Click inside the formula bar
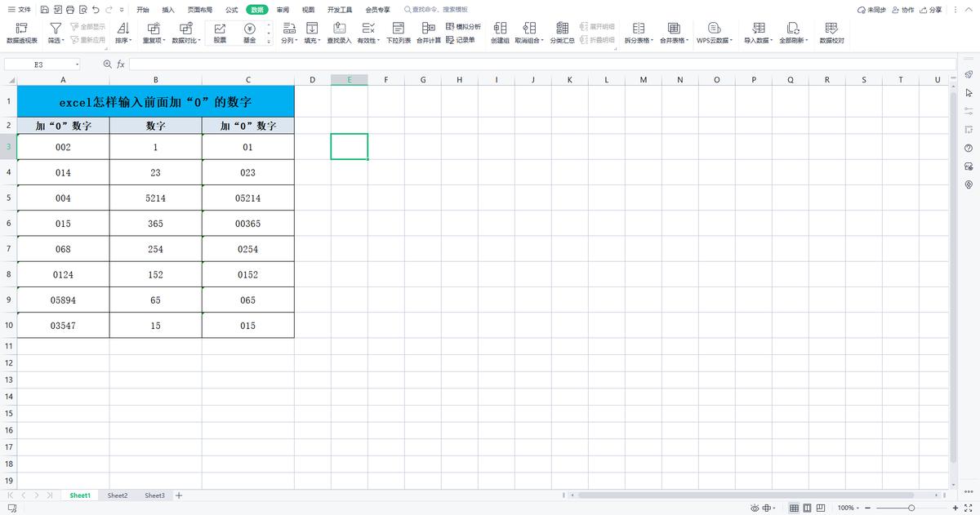Image resolution: width=980 pixels, height=515 pixels. click(327, 64)
